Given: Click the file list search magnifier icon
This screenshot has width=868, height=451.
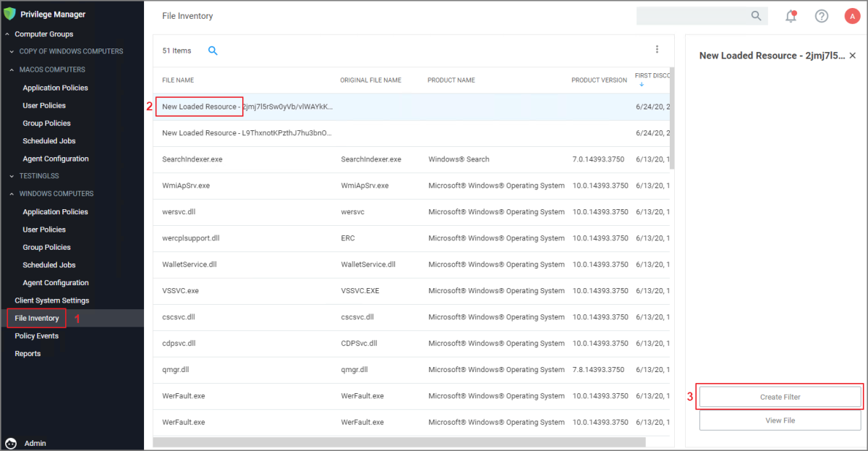Looking at the screenshot, I should pyautogui.click(x=213, y=51).
